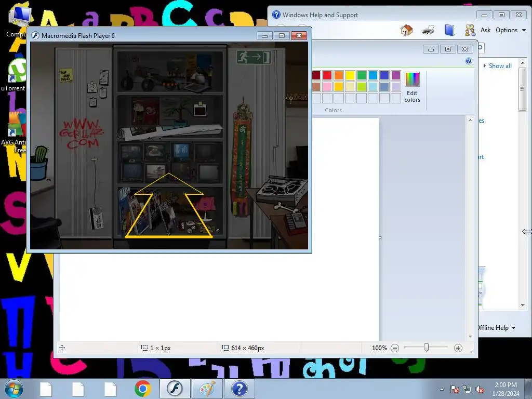Open the Options dropdown in Help and Support
The height and width of the screenshot is (399, 532).
(x=510, y=30)
